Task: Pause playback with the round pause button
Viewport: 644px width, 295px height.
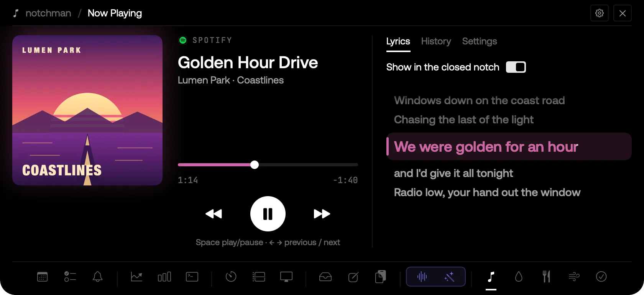Action: pos(268,214)
